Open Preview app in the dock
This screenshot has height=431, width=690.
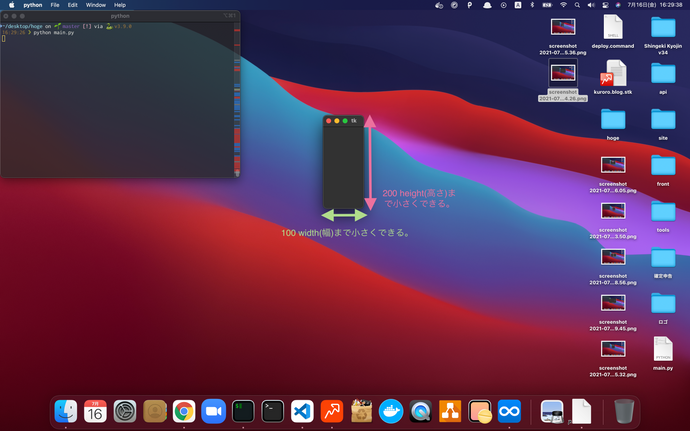(552, 411)
